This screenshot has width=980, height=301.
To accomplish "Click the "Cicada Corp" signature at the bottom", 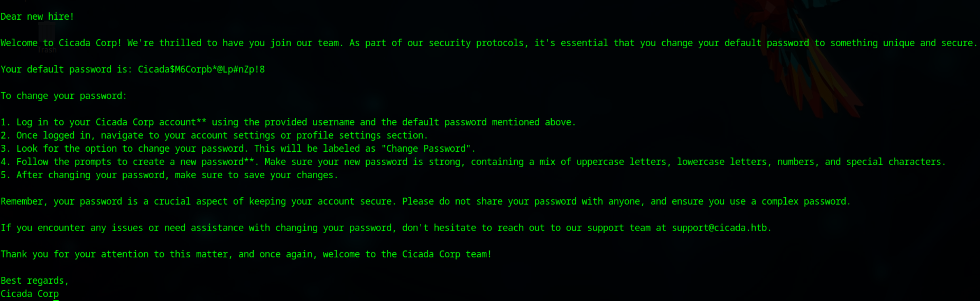I will coord(30,294).
